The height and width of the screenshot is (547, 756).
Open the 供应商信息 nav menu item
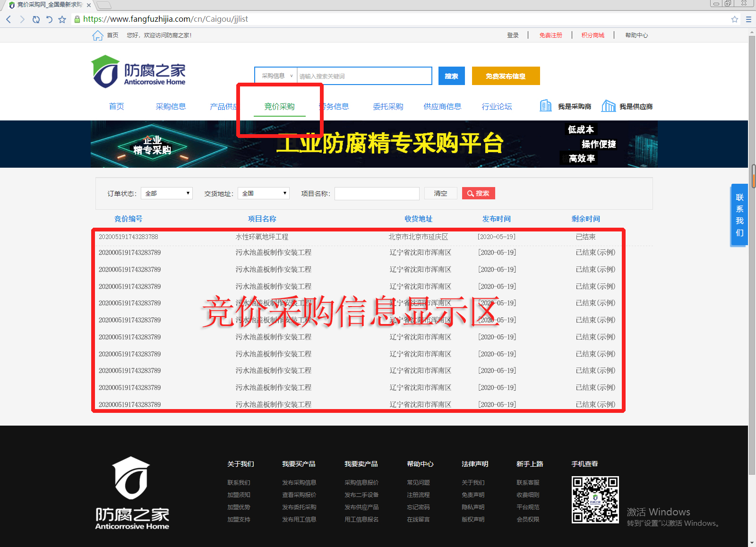[x=442, y=107]
